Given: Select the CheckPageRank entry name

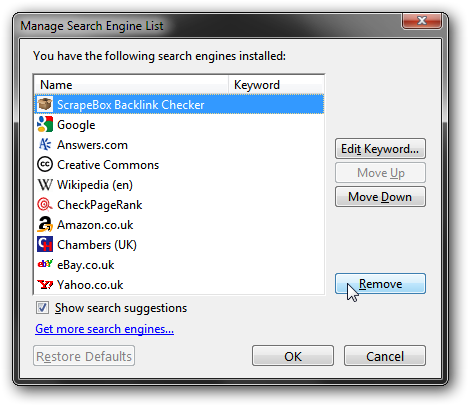Looking at the screenshot, I should 99,205.
